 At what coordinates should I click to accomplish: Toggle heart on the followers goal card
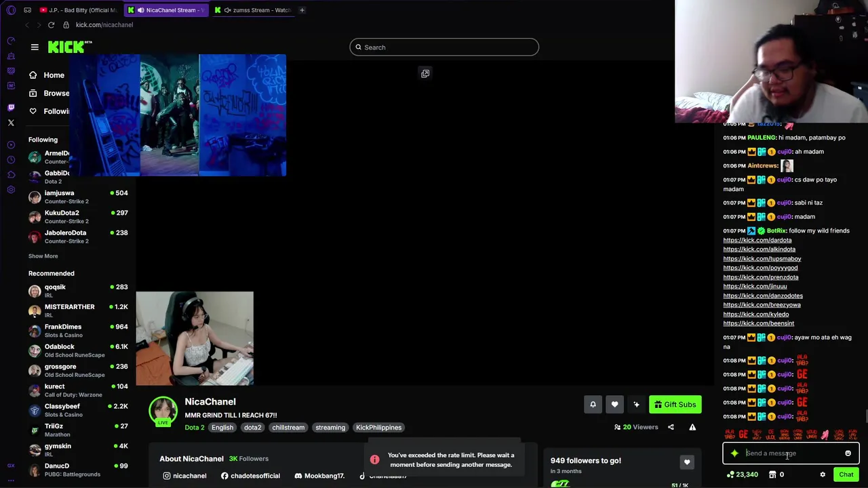point(687,462)
